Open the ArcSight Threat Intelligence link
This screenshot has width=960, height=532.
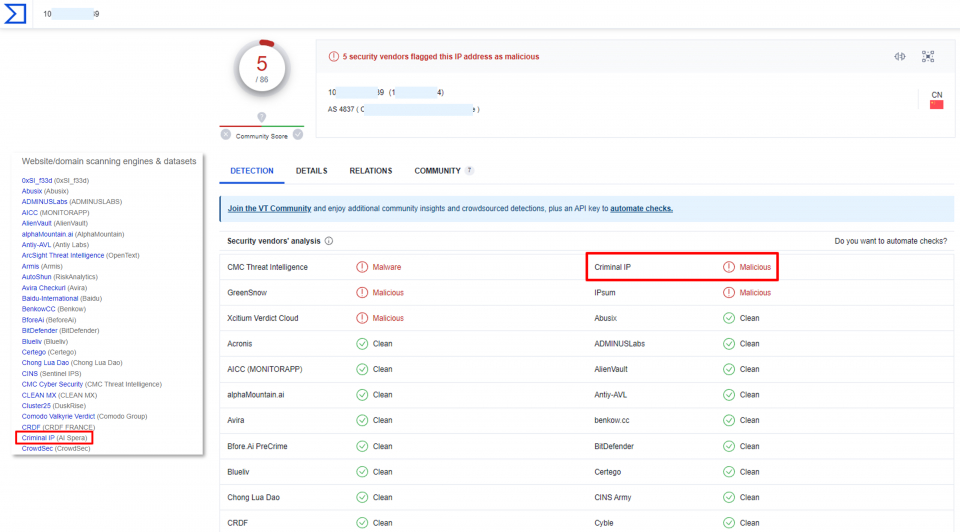click(x=62, y=255)
